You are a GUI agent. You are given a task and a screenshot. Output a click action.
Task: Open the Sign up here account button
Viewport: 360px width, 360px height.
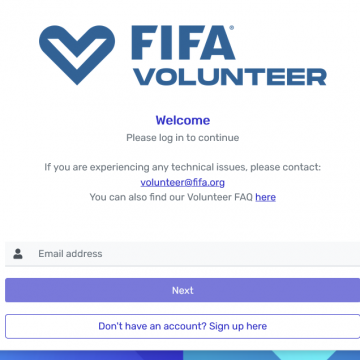pyautogui.click(x=182, y=326)
